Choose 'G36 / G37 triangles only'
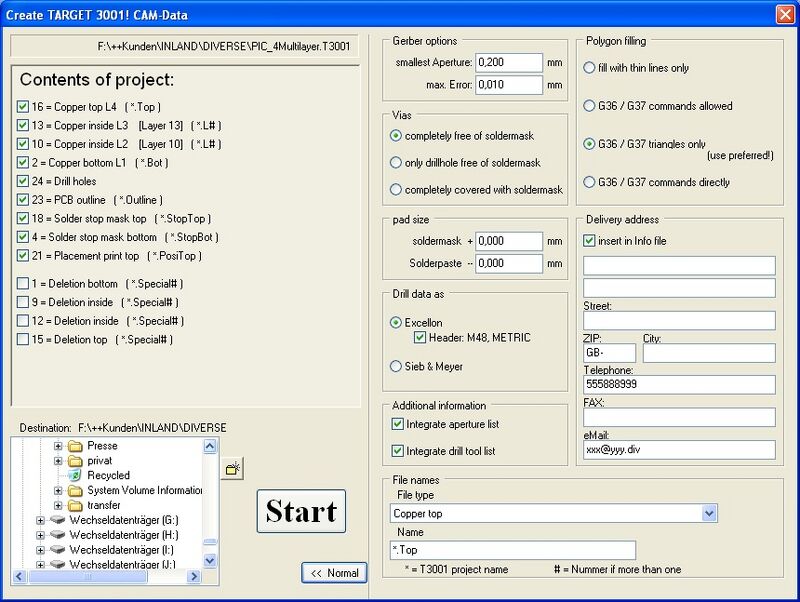 coord(589,144)
